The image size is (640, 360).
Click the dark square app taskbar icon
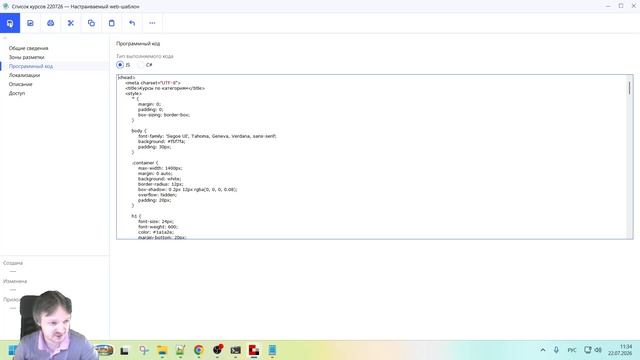click(x=124, y=350)
